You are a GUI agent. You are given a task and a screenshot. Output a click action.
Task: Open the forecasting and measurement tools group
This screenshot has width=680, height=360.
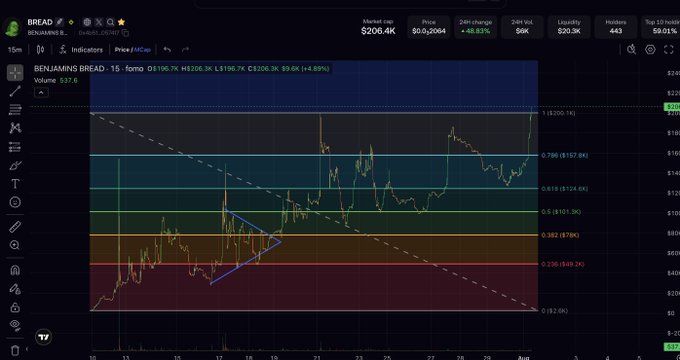(x=15, y=147)
